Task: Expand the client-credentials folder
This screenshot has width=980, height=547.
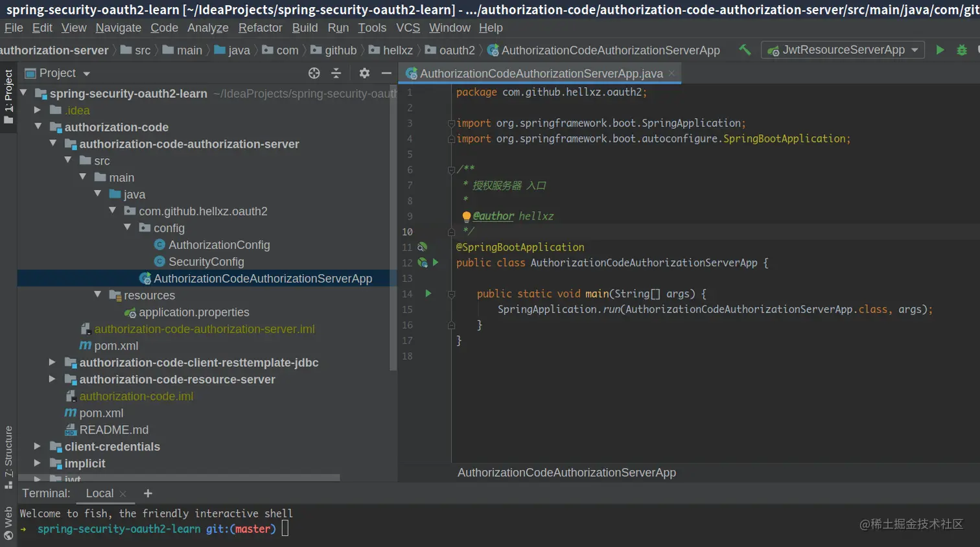Action: coord(36,447)
